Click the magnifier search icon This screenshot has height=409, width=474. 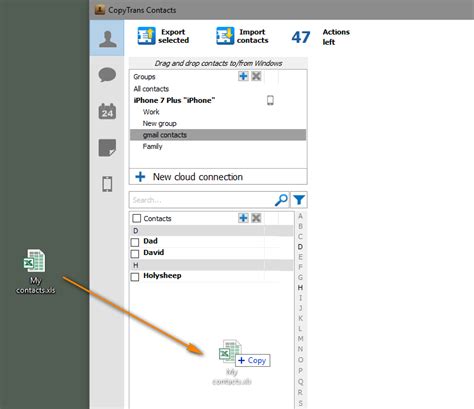point(281,200)
